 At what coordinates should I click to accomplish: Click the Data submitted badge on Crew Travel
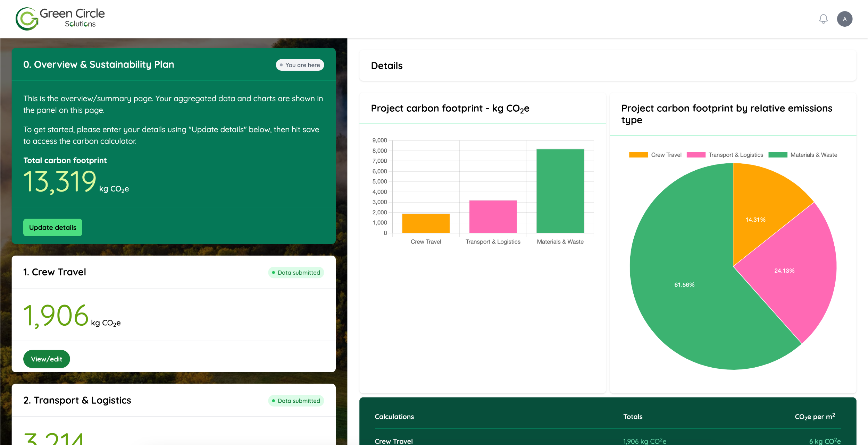click(296, 272)
